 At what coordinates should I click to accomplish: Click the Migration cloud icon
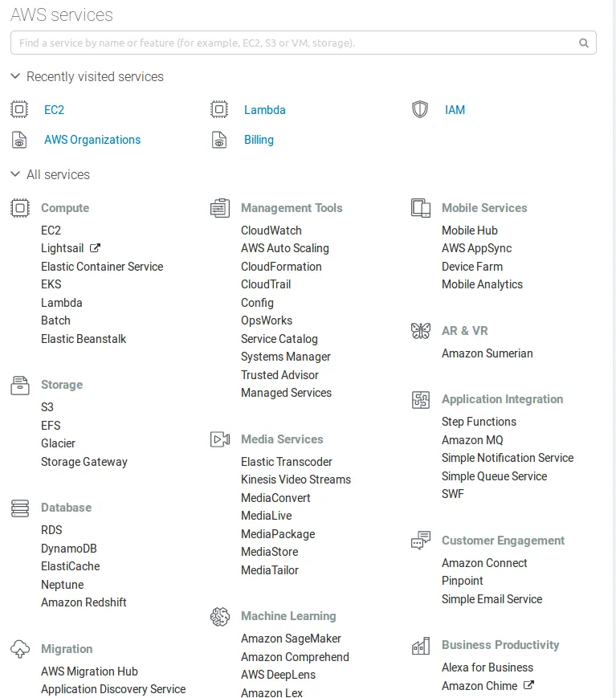pos(20,649)
